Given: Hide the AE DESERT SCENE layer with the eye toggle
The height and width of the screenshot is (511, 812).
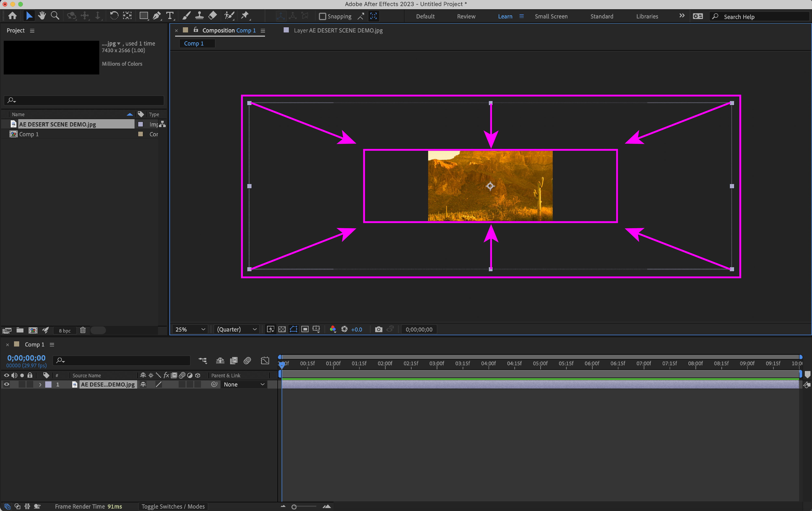Looking at the screenshot, I should coord(6,384).
